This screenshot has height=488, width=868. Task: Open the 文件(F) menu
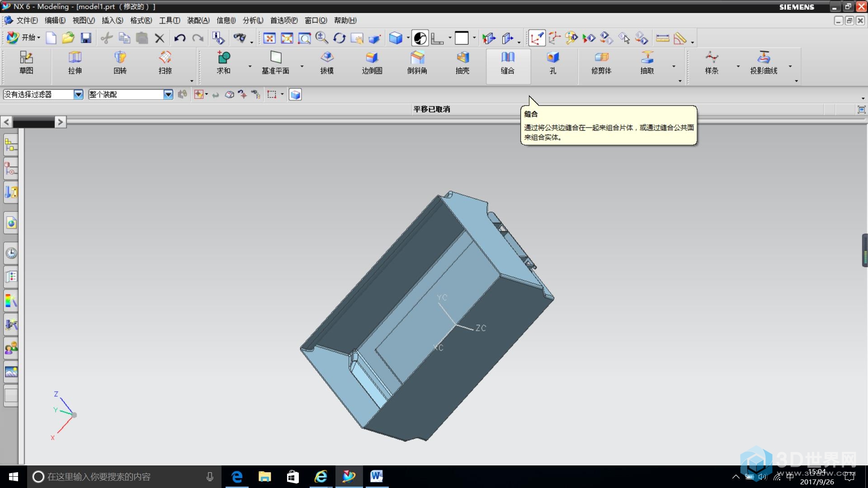[x=27, y=20]
